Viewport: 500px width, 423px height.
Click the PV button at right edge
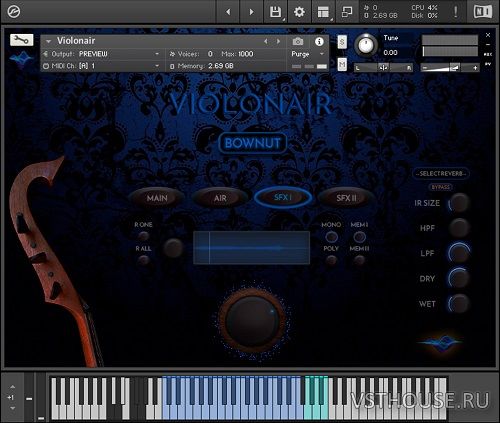coord(488,64)
